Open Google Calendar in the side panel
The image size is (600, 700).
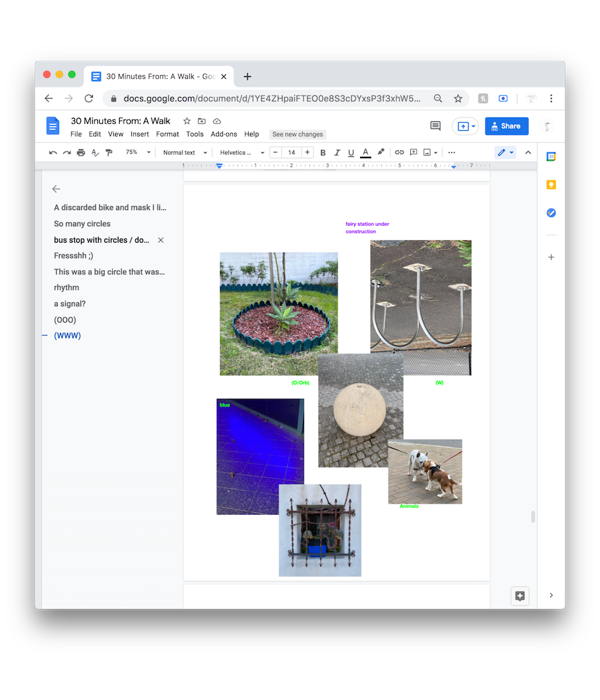point(551,156)
